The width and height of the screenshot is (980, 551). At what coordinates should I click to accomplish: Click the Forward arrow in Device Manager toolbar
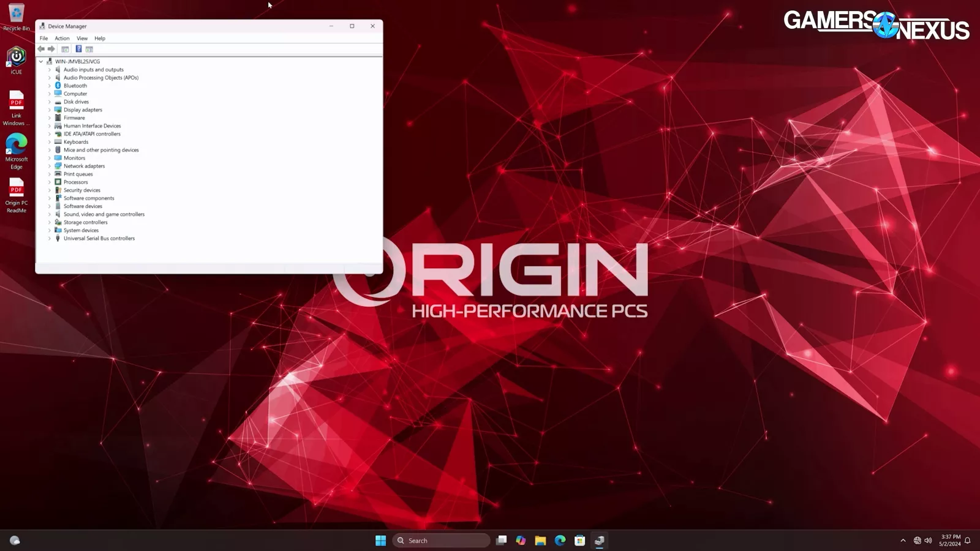pos(51,49)
